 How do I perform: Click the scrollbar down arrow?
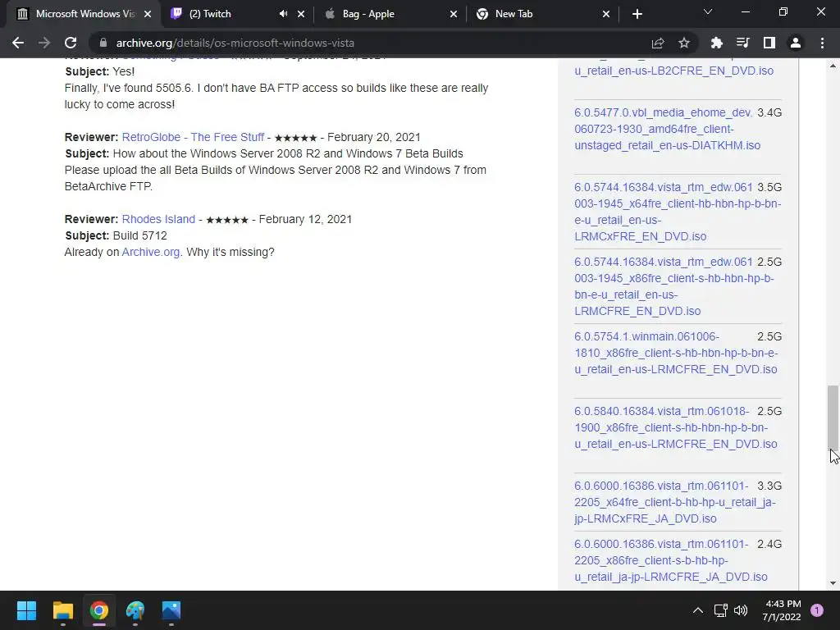(x=833, y=583)
